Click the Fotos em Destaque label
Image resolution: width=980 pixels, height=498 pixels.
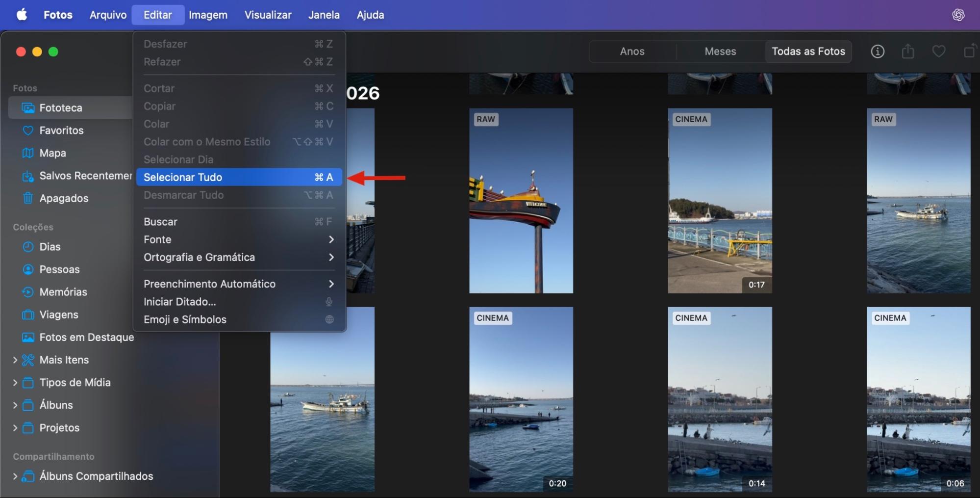(87, 337)
